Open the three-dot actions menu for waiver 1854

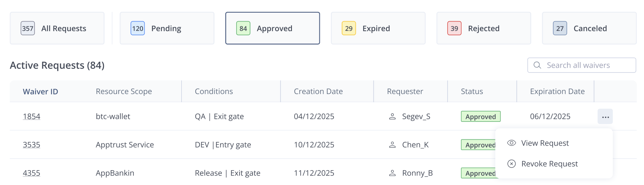pos(605,117)
